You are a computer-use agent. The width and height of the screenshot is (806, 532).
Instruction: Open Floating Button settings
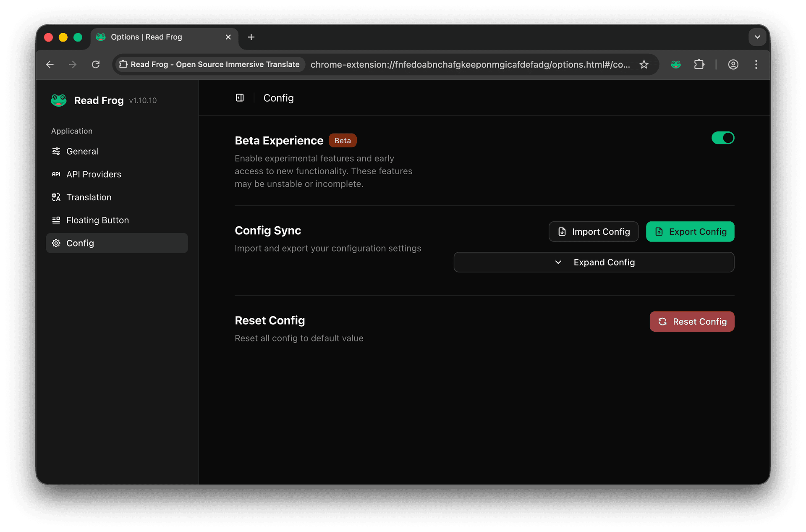click(97, 220)
